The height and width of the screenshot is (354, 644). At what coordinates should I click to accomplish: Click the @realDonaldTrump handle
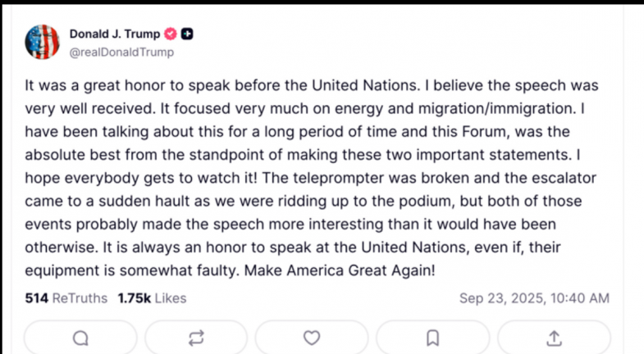(121, 52)
